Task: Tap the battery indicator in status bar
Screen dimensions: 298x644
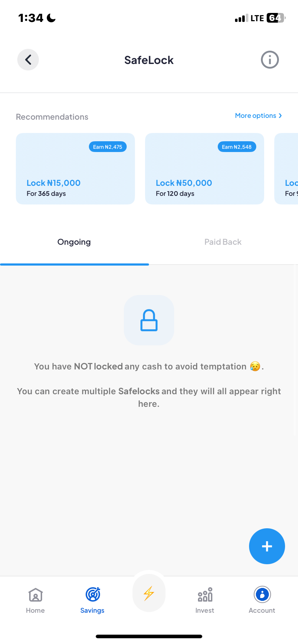Action: pos(276,18)
